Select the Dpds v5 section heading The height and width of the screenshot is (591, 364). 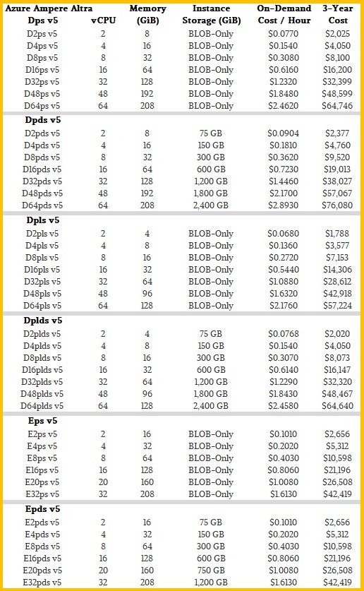pos(42,120)
